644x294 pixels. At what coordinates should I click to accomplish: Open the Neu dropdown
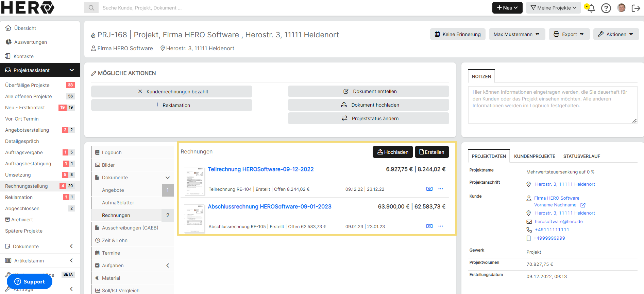[x=507, y=8]
